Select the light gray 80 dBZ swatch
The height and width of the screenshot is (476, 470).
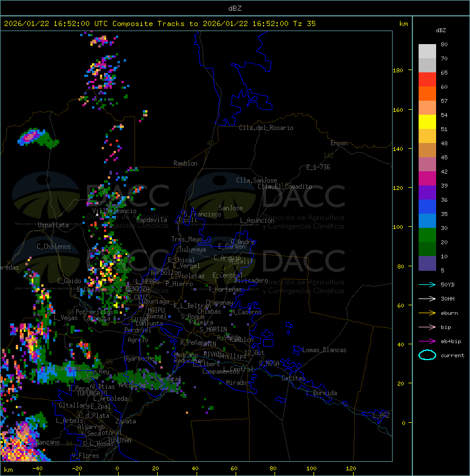[427, 51]
